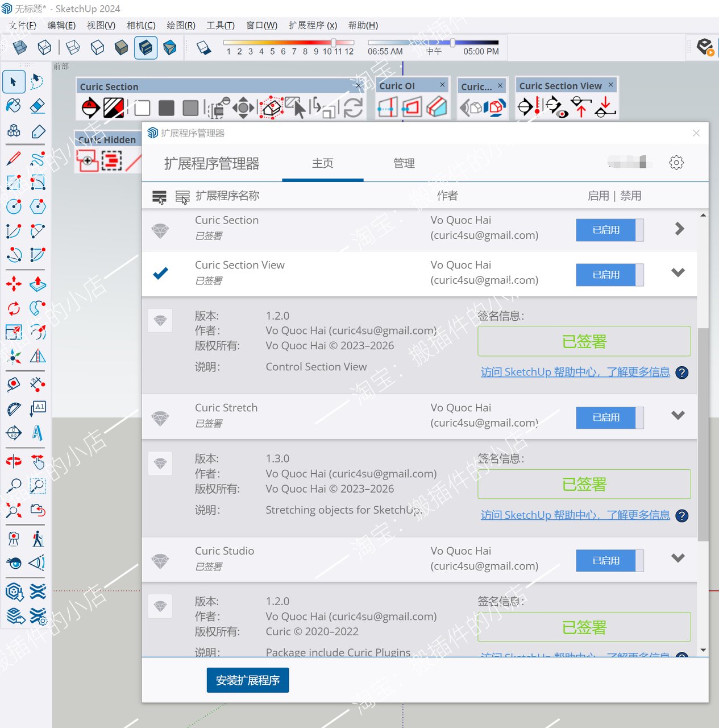Activate the Move tool
The image size is (719, 728).
[x=14, y=284]
